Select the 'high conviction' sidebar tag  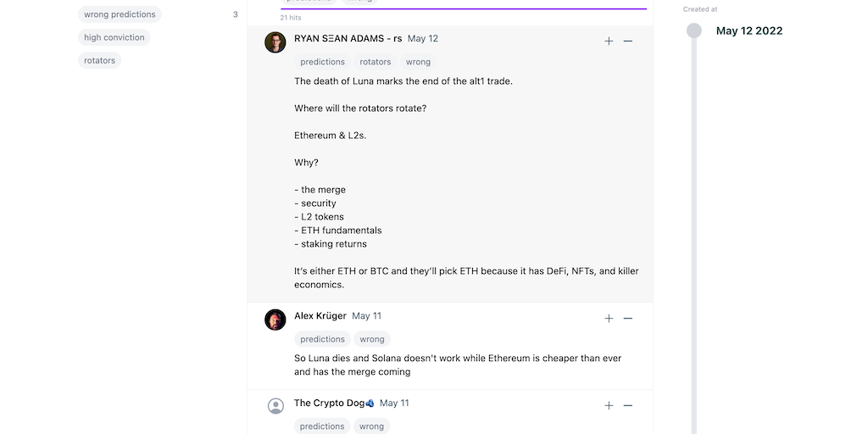(x=114, y=37)
